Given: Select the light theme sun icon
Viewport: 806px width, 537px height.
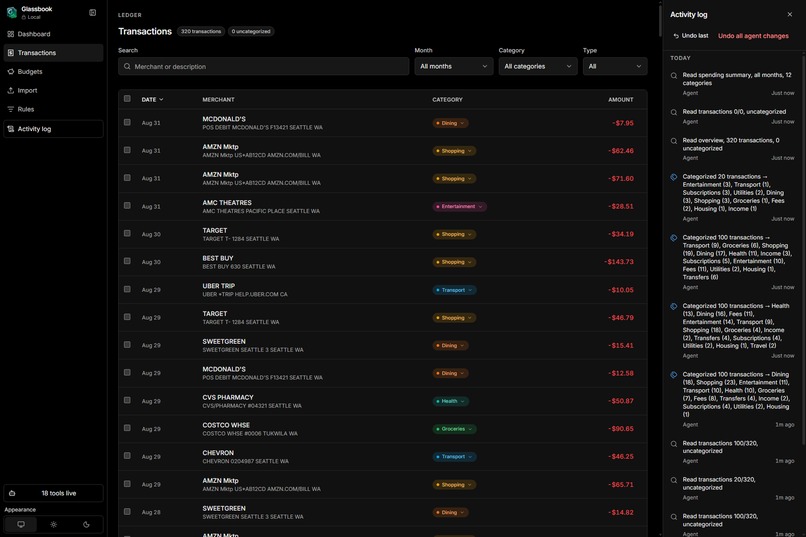Looking at the screenshot, I should click(53, 525).
